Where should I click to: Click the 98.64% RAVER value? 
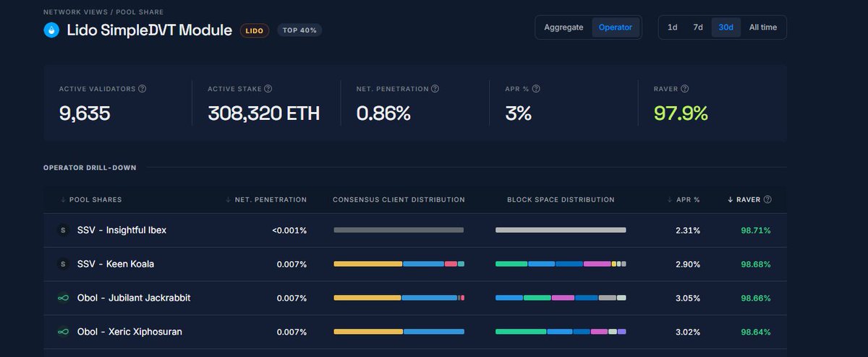tap(756, 332)
